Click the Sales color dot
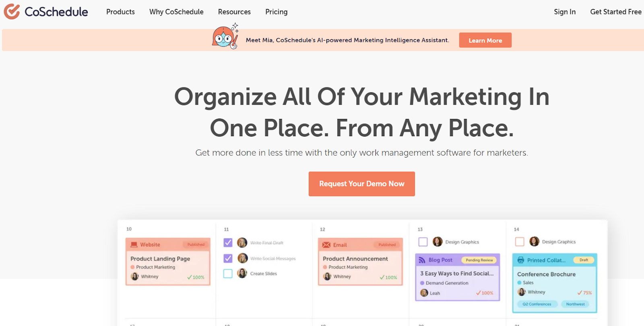Image resolution: width=644 pixels, height=326 pixels. tap(519, 283)
